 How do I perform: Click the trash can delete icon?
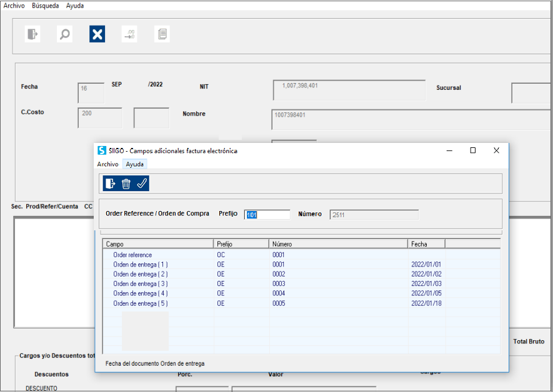pos(126,184)
